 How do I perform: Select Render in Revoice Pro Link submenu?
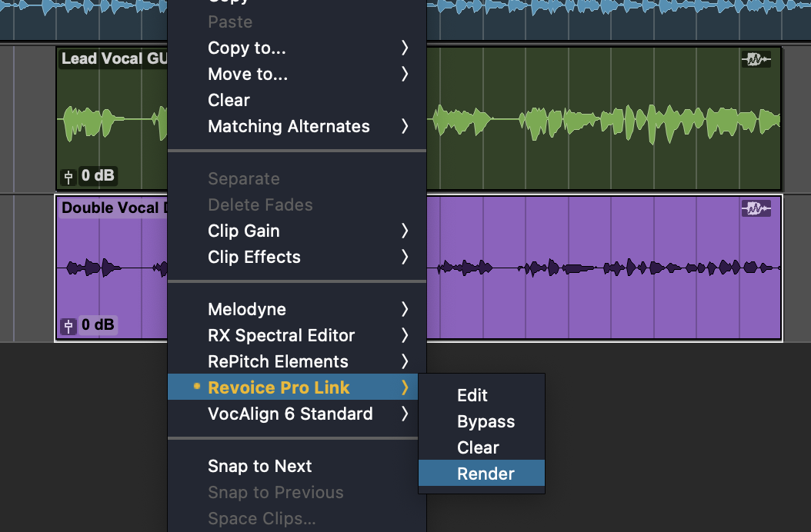[x=485, y=474]
